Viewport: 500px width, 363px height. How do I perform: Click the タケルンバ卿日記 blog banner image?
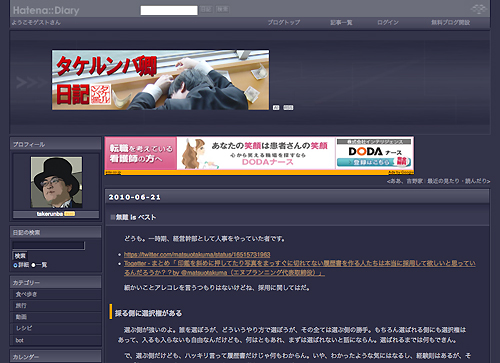[160, 80]
